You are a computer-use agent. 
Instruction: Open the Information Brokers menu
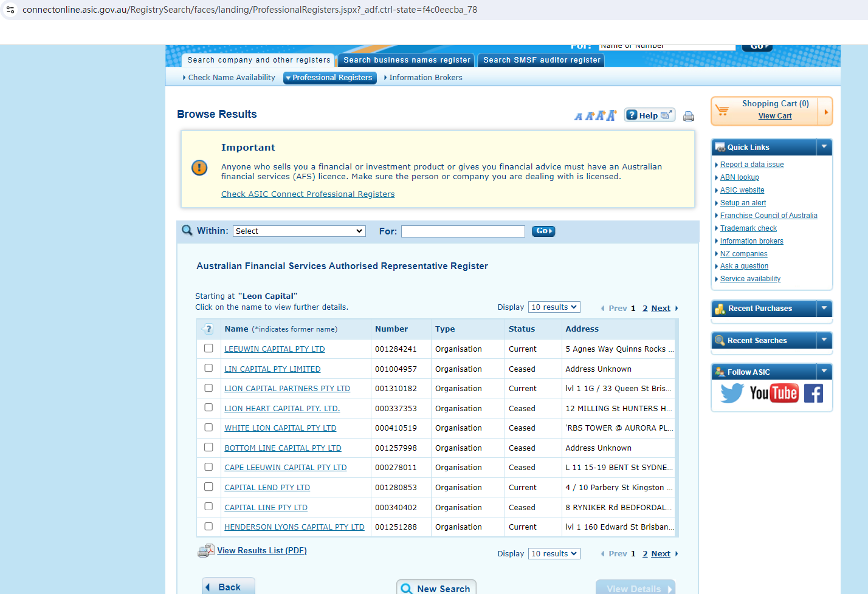point(424,78)
